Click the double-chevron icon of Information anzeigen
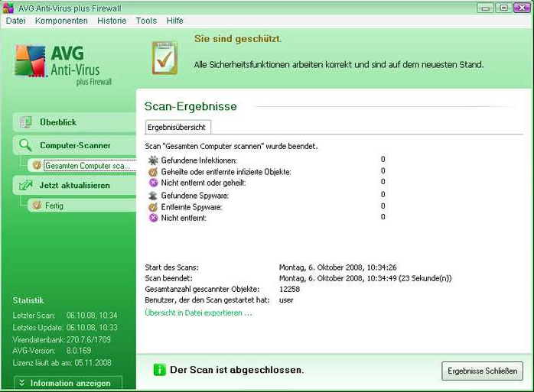534x392 pixels. pyautogui.click(x=21, y=383)
